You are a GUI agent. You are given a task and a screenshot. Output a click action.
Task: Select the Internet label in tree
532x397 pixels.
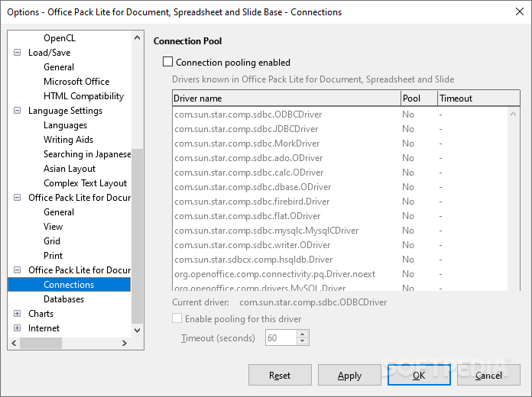pyautogui.click(x=44, y=328)
